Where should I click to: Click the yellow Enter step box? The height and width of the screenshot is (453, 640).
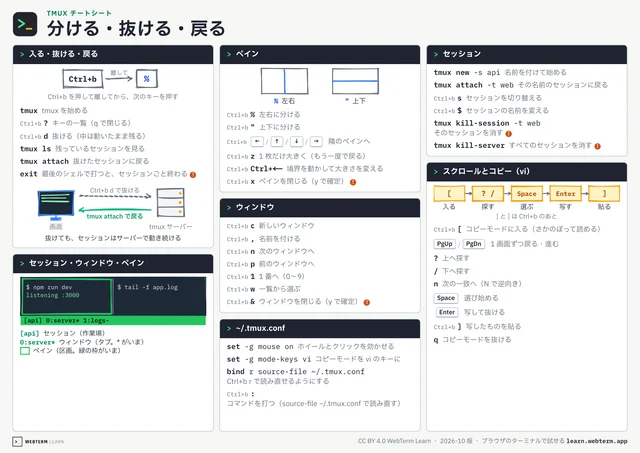coord(565,193)
